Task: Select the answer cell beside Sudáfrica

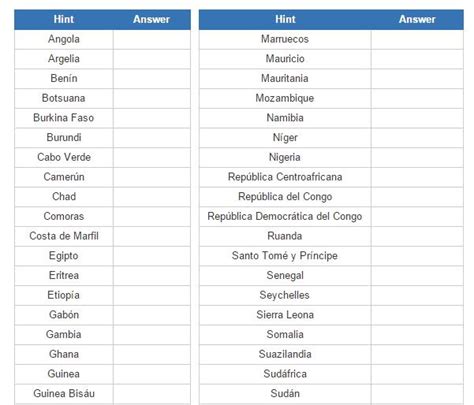Action: [x=417, y=374]
